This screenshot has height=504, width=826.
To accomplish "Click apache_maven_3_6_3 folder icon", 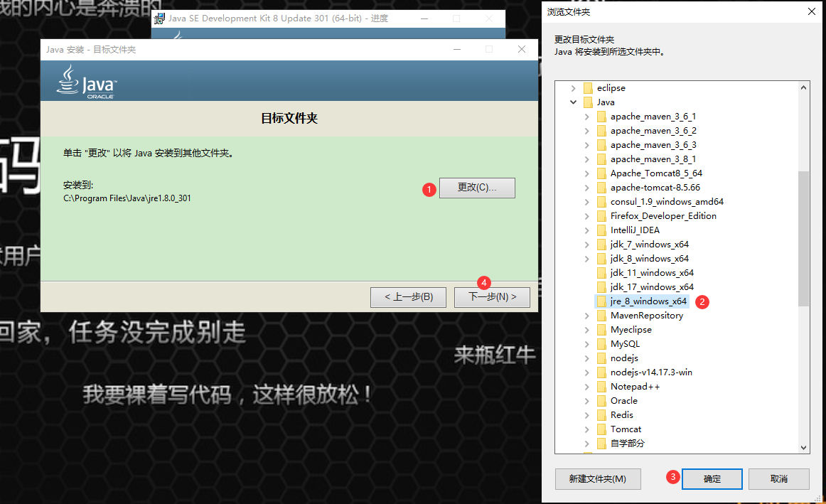I will tap(601, 145).
